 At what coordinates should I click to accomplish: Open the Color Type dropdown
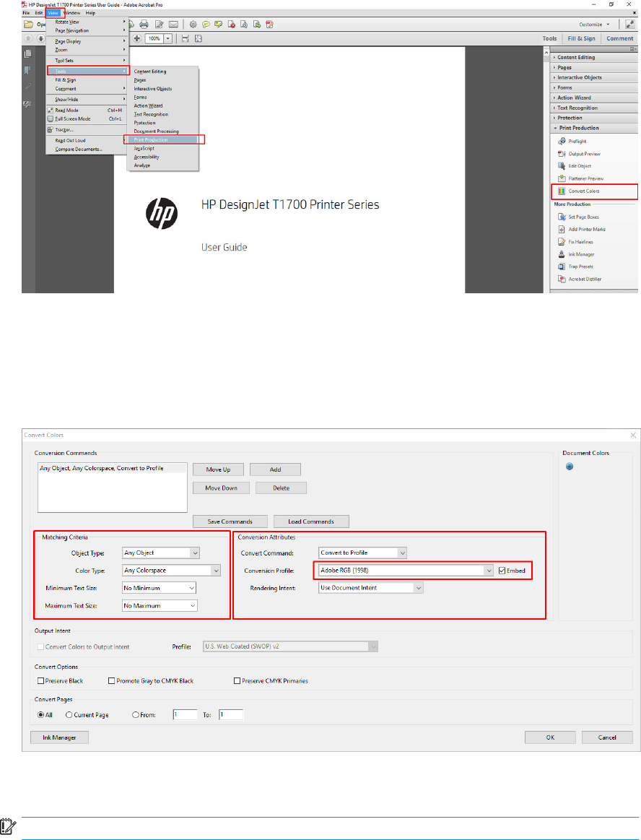(171, 571)
